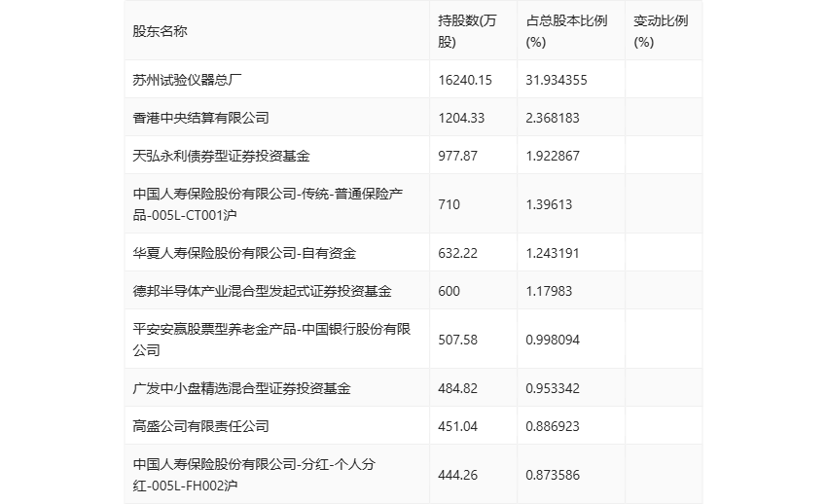The width and height of the screenshot is (827, 504).
Task: Click the value 1204.33
Action: click(461, 118)
